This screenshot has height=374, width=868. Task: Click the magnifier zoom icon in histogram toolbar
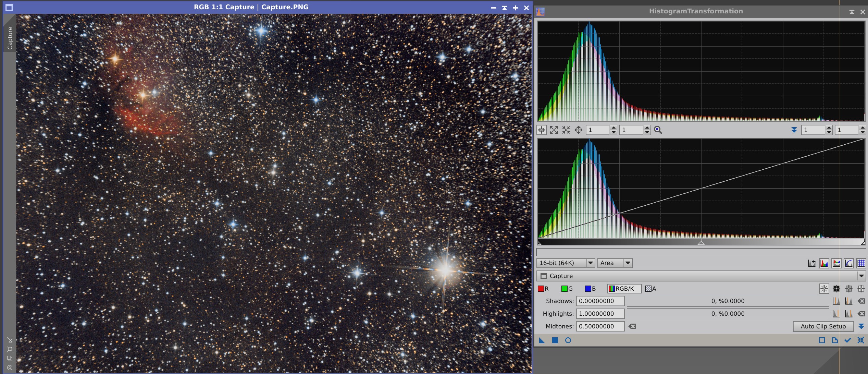click(658, 130)
